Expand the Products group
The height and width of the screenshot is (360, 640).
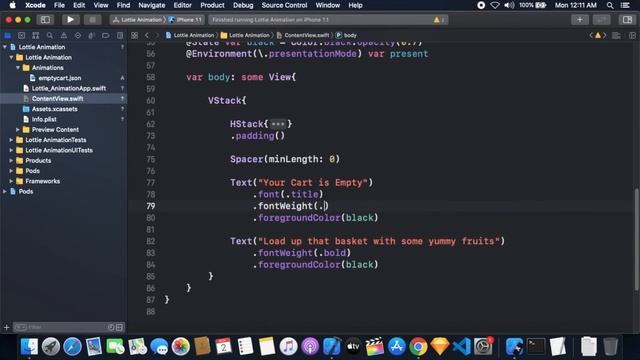pyautogui.click(x=11, y=160)
